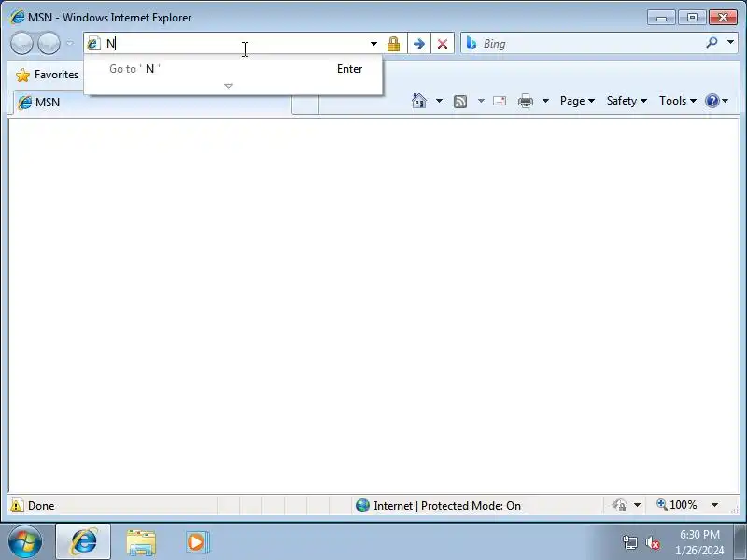The height and width of the screenshot is (560, 747).
Task: Expand the address bar history dropdown
Action: point(374,44)
